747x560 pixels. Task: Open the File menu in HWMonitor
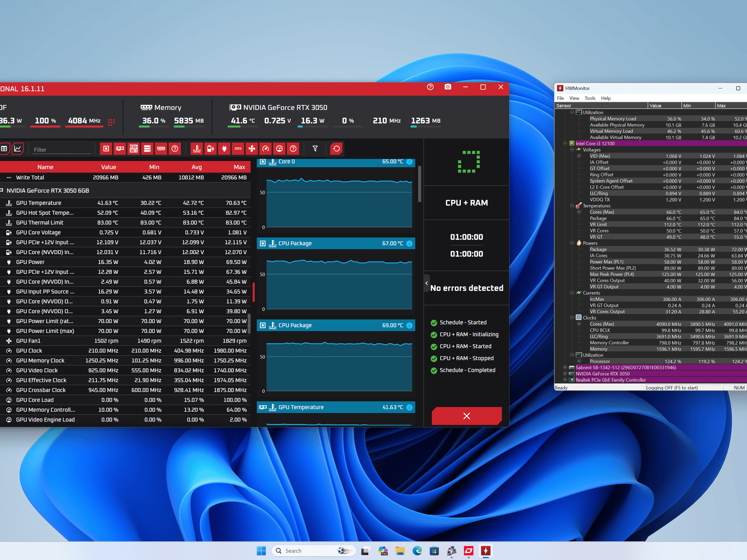tap(560, 98)
